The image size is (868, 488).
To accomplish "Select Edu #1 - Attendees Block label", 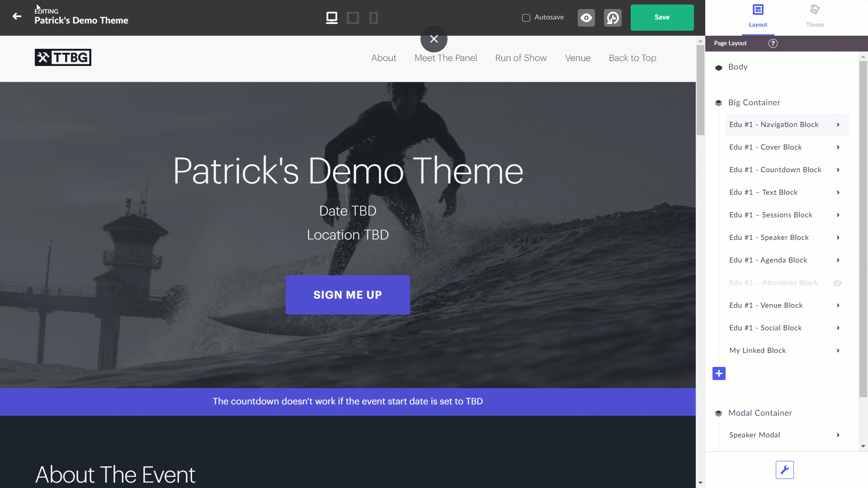I will pyautogui.click(x=774, y=283).
